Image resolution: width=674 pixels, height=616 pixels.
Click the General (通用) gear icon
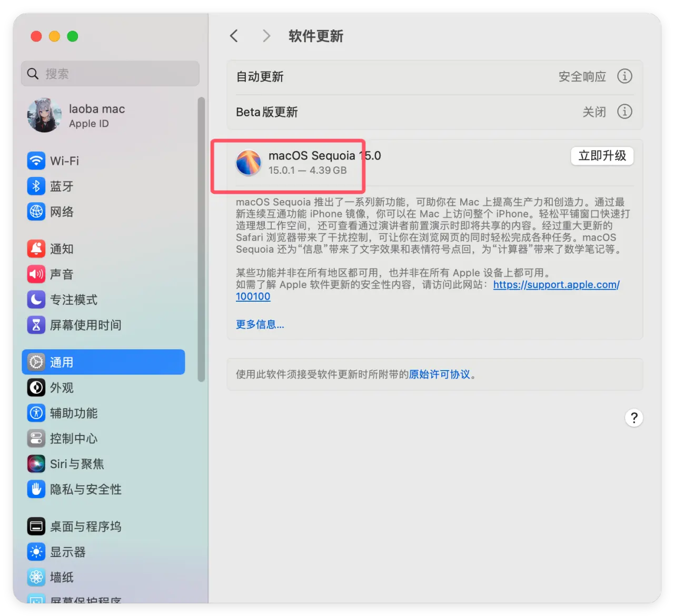tap(36, 362)
